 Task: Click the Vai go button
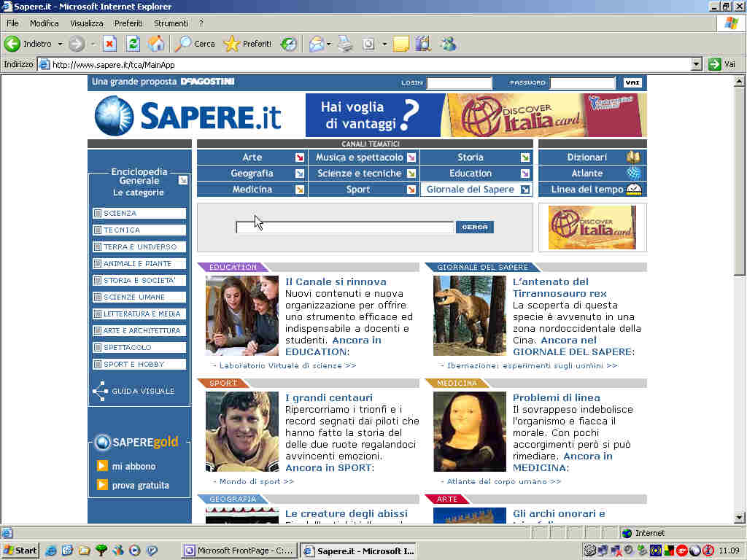click(x=721, y=64)
